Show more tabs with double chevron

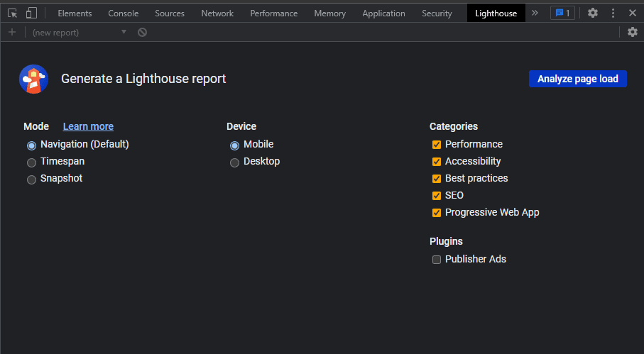tap(535, 13)
